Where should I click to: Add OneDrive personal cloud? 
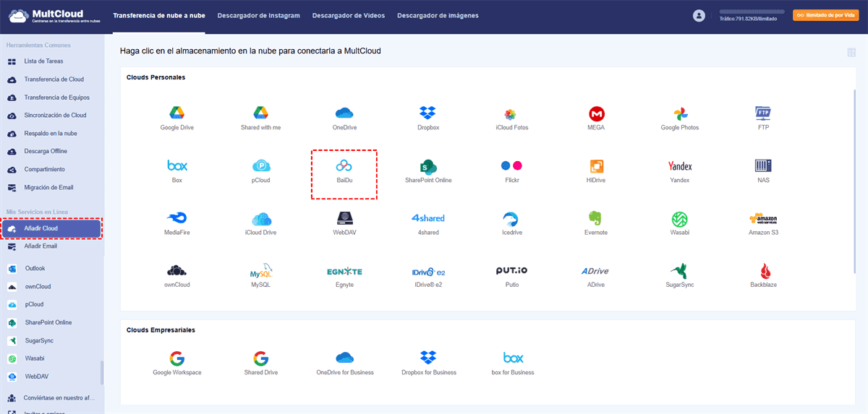coord(344,118)
